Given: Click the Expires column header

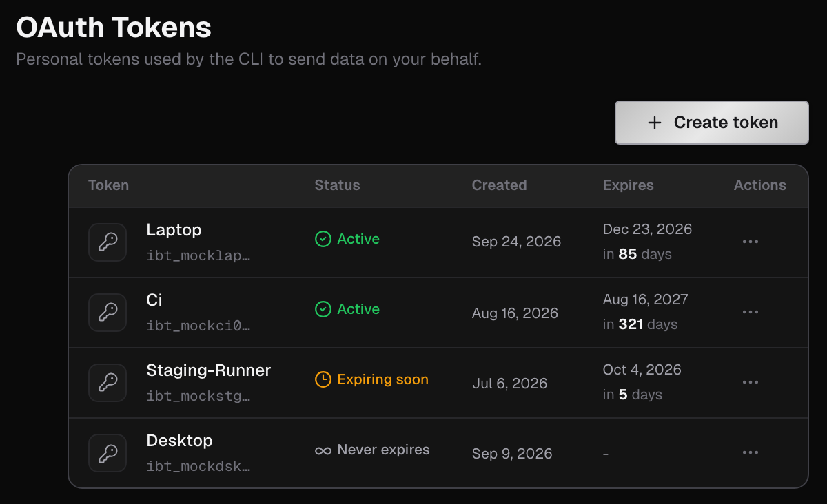Looking at the screenshot, I should (x=628, y=185).
